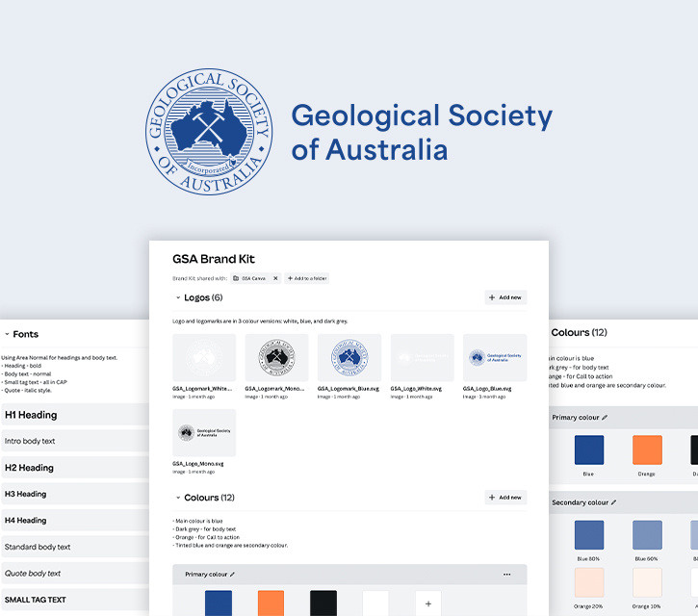The image size is (698, 616).
Task: Collapse the Logos (6) section chevron
Action: 178,297
